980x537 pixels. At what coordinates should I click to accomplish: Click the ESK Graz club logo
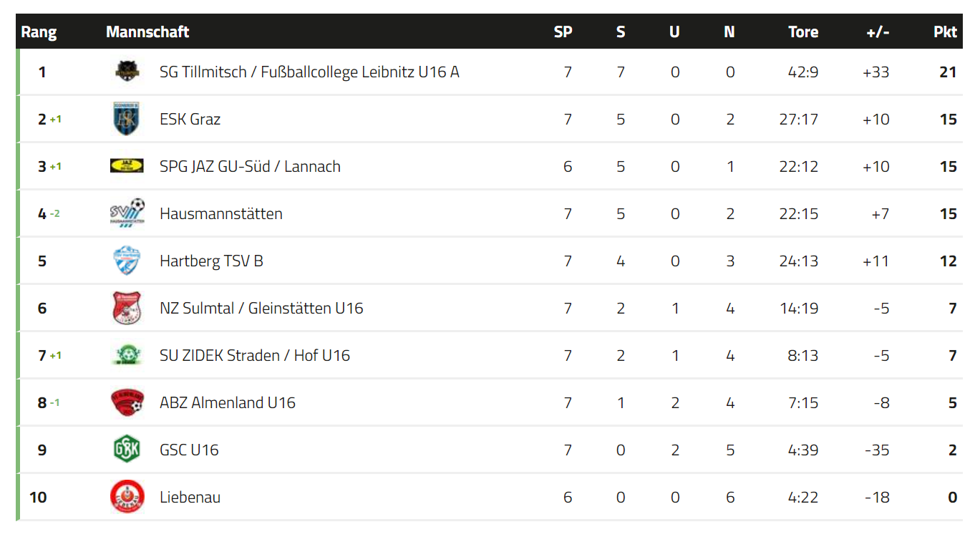(127, 119)
